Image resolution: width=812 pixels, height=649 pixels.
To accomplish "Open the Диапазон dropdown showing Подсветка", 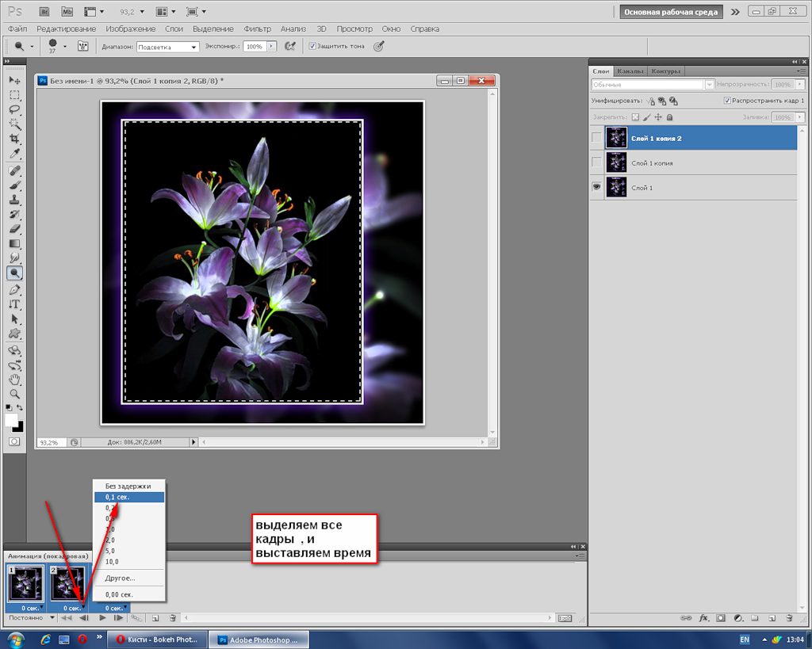I will (x=167, y=47).
